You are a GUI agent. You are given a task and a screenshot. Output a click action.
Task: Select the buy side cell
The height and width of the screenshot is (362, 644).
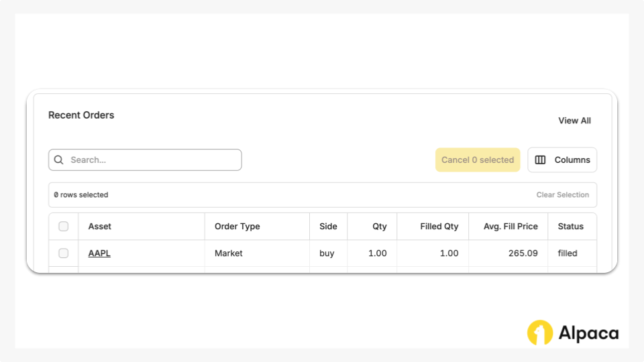[327, 253]
